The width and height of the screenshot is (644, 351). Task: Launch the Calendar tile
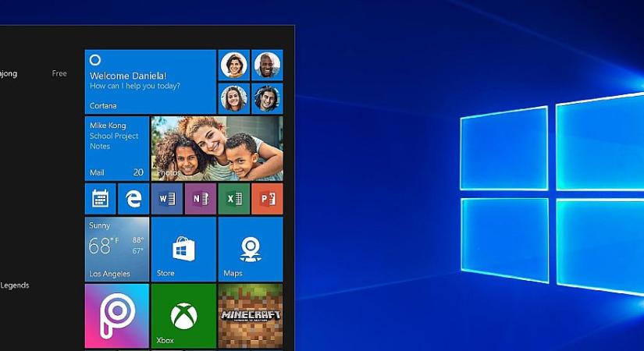click(100, 199)
